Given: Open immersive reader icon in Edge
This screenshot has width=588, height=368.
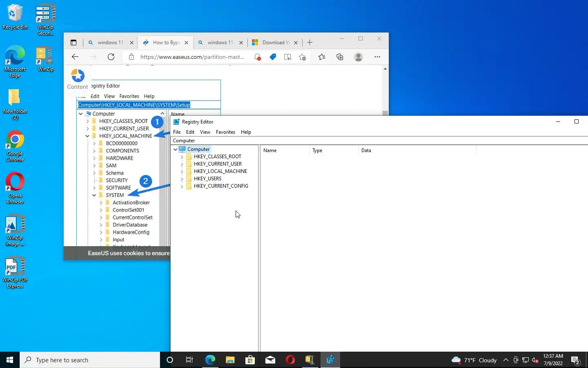Looking at the screenshot, I should click(287, 57).
